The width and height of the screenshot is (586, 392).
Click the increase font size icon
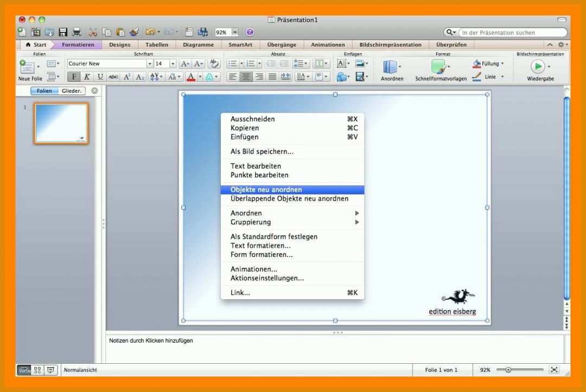184,64
